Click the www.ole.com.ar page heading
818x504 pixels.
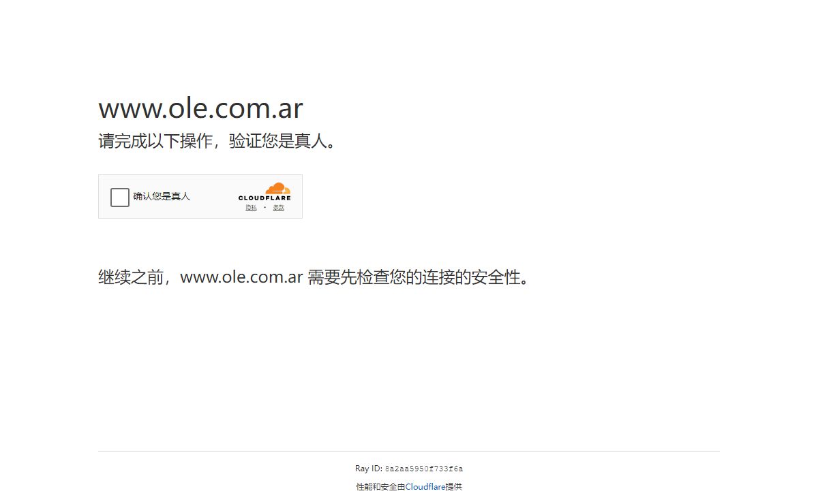[201, 108]
